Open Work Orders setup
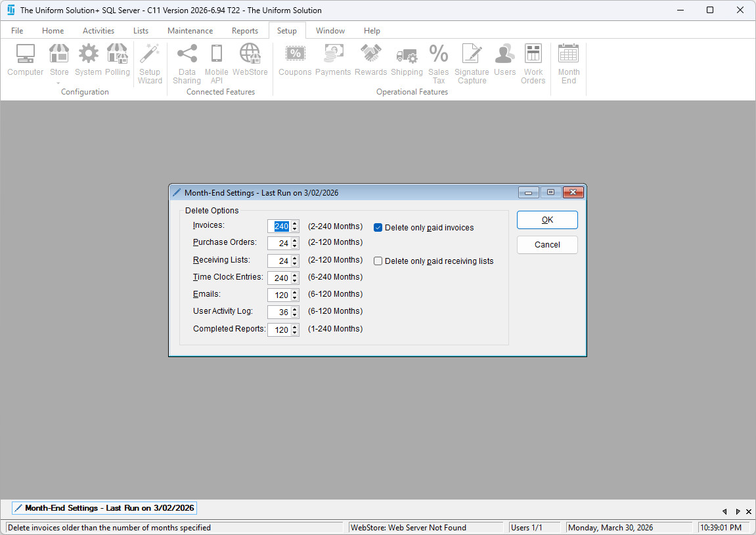Image resolution: width=756 pixels, height=535 pixels. (533, 64)
